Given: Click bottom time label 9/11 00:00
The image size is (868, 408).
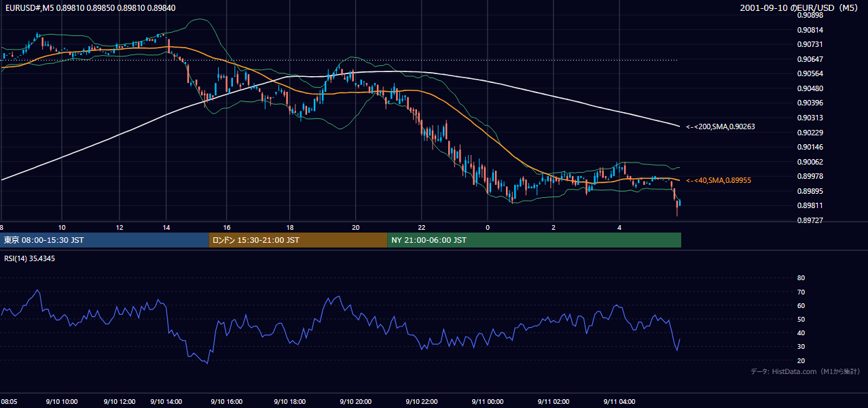Looking at the screenshot, I should (488, 402).
